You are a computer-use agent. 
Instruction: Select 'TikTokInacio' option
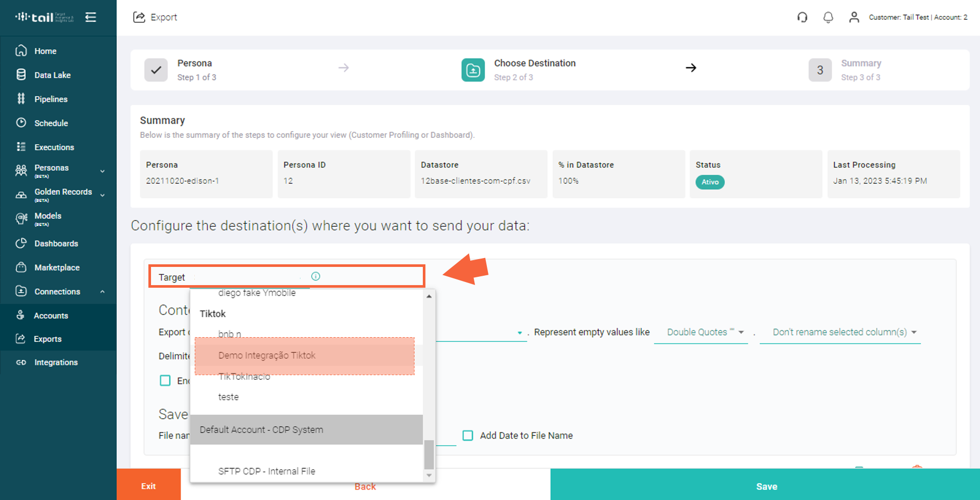coord(244,377)
